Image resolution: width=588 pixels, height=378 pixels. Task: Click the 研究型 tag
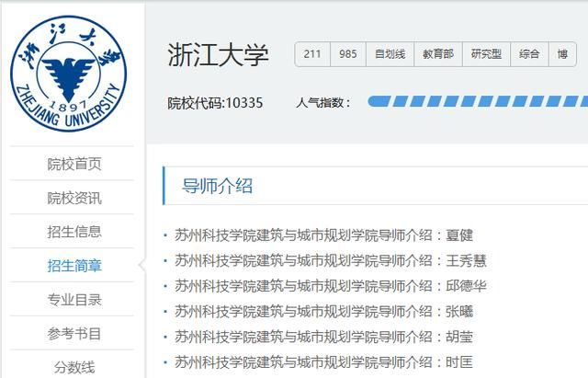pyautogui.click(x=486, y=54)
